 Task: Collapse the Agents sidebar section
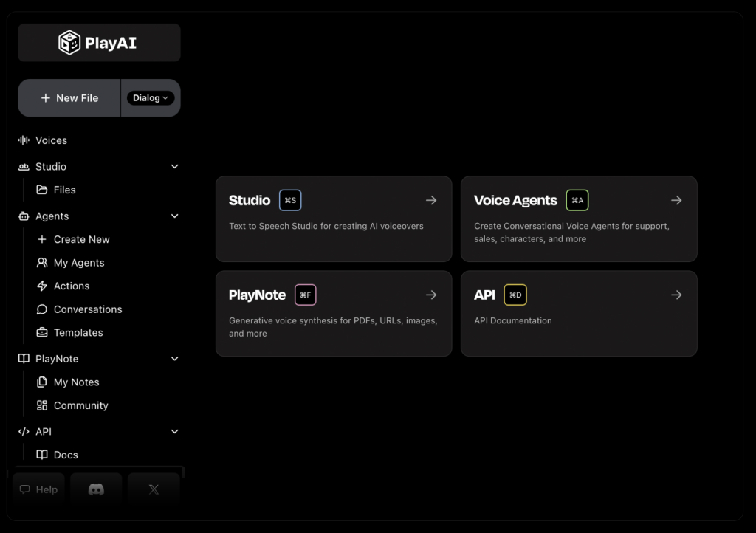pyautogui.click(x=174, y=216)
